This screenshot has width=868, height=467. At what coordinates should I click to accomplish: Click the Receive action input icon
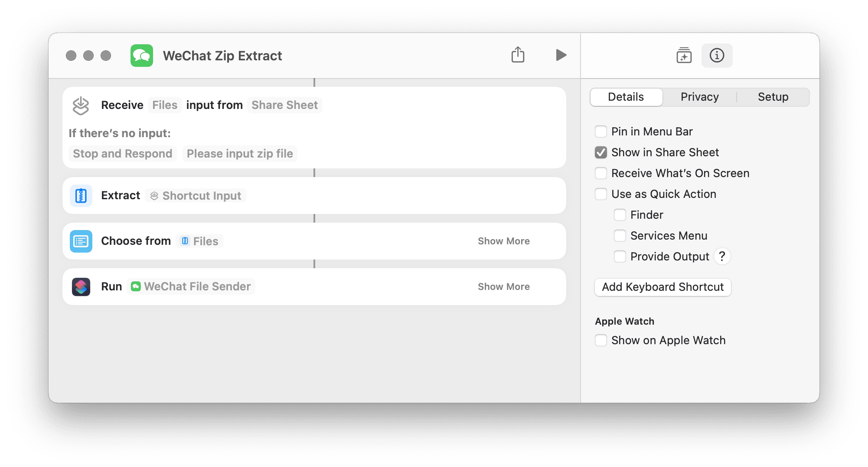pos(81,105)
